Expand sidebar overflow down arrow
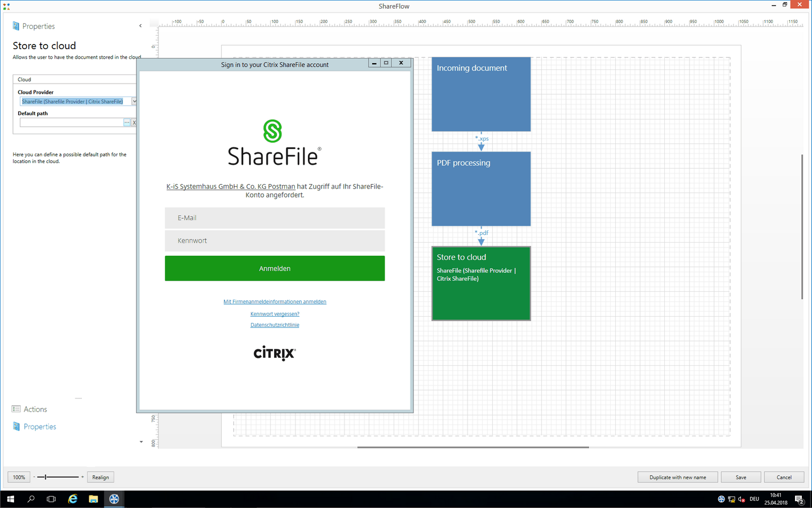Viewport: 812px width, 508px height. coord(141,442)
